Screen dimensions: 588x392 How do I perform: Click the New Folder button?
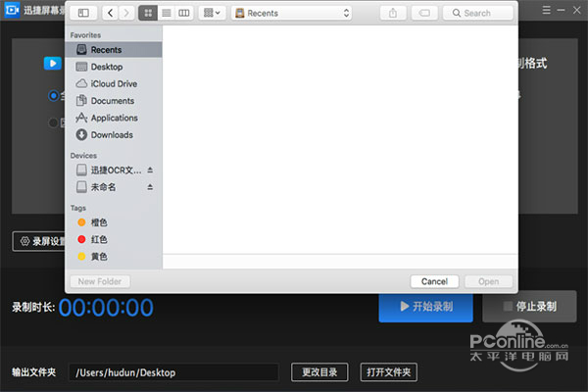pyautogui.click(x=100, y=281)
